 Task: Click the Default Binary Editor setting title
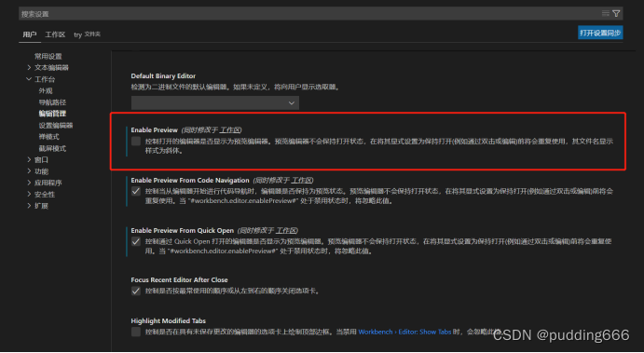[x=163, y=76]
